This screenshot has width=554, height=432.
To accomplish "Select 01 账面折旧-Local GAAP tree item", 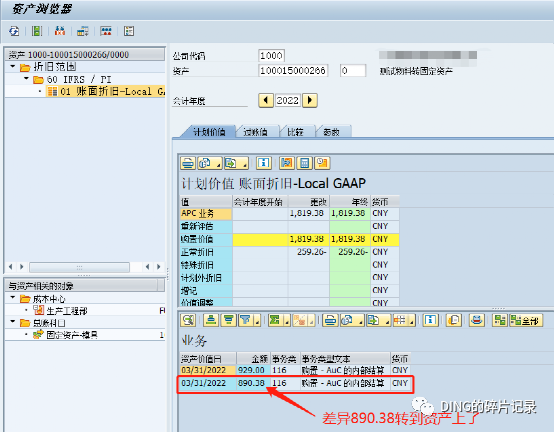I will click(x=106, y=91).
